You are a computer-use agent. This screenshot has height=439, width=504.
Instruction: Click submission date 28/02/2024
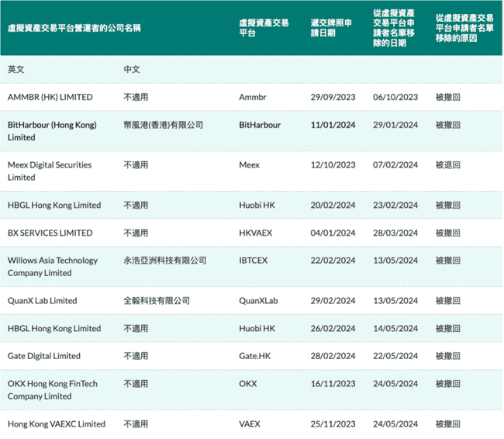coord(333,356)
